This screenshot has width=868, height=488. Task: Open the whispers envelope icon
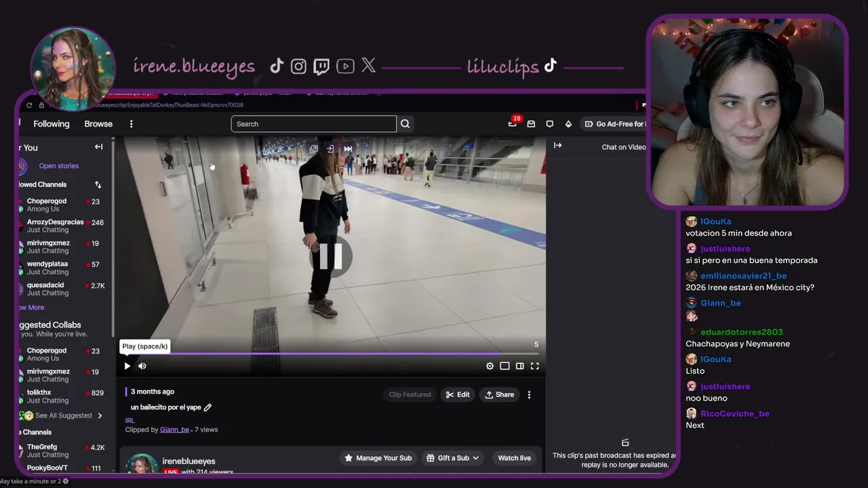pyautogui.click(x=531, y=124)
